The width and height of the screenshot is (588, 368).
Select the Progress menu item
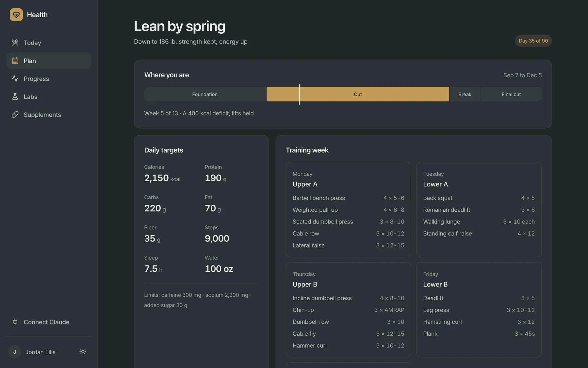click(x=49, y=79)
